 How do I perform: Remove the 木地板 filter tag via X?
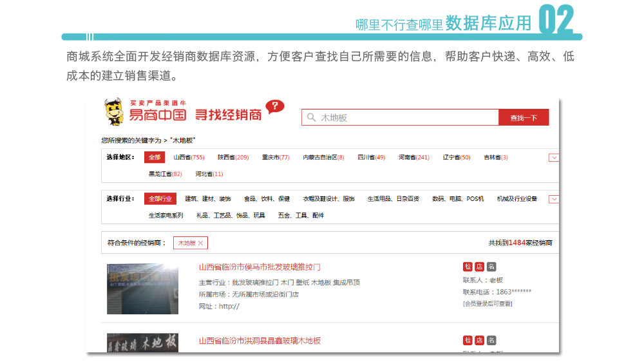click(x=200, y=243)
